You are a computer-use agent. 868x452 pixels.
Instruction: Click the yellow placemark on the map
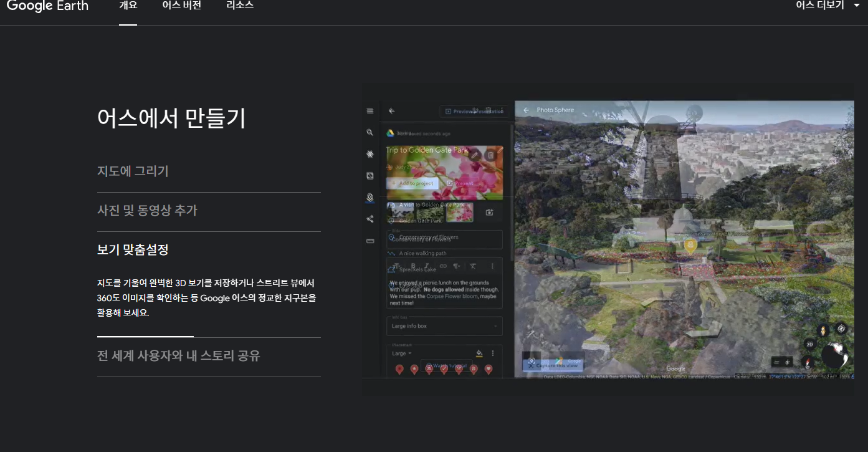pyautogui.click(x=690, y=245)
